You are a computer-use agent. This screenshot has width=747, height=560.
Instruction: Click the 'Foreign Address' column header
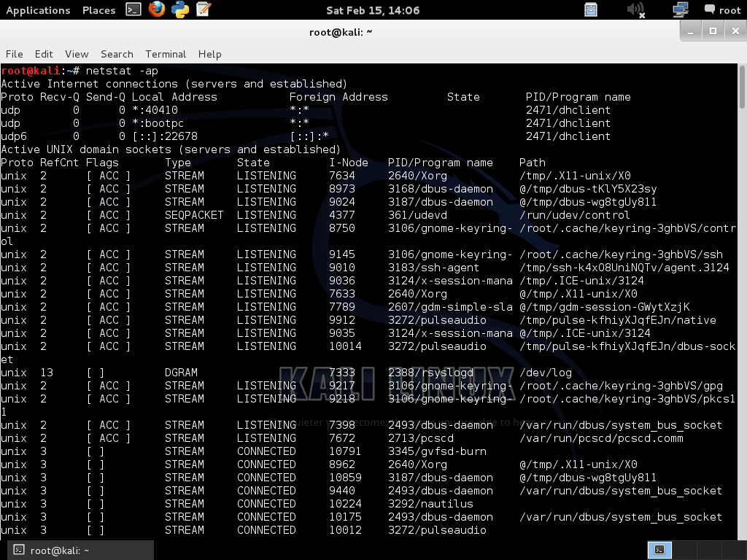[338, 97]
